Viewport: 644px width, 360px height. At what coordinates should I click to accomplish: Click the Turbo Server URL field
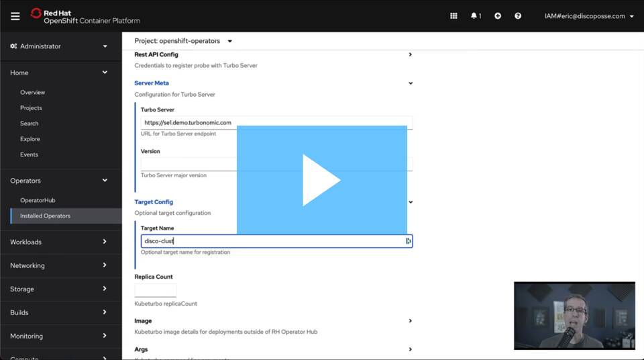click(276, 123)
